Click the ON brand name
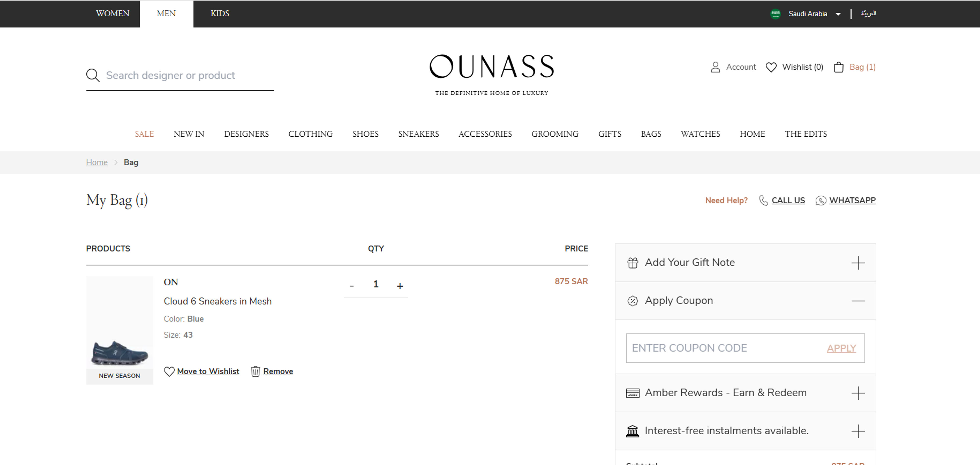 click(170, 282)
